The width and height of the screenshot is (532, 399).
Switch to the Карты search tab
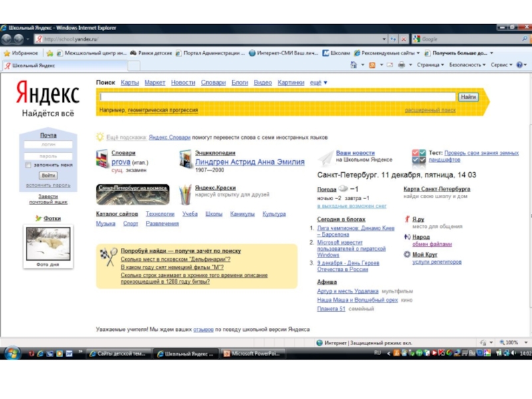[130, 82]
